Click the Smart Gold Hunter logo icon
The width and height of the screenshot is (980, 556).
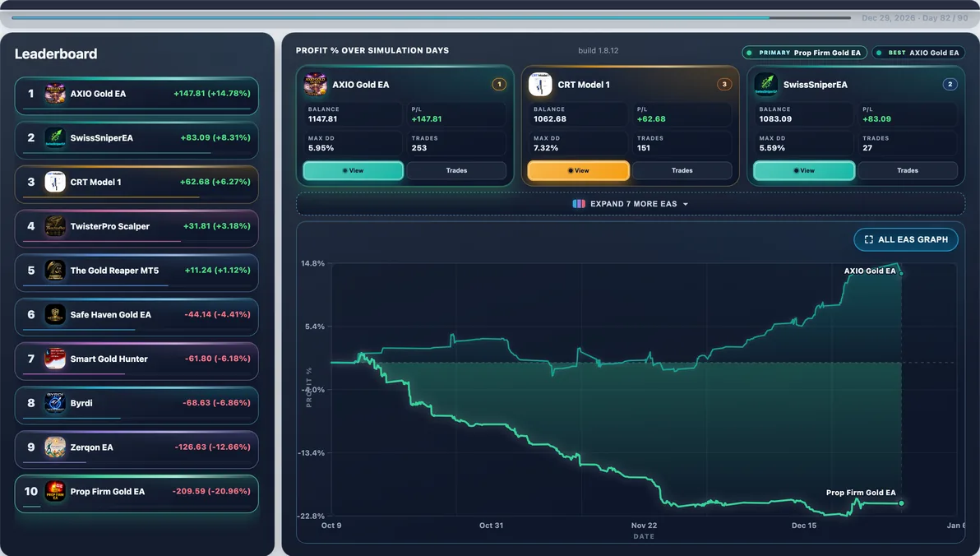(x=55, y=359)
